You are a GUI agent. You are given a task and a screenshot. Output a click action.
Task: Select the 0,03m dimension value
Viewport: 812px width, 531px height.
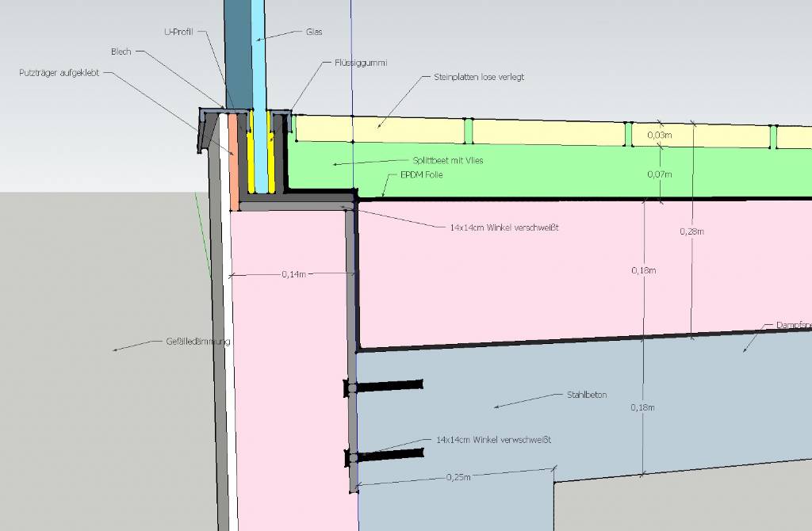coord(660,136)
